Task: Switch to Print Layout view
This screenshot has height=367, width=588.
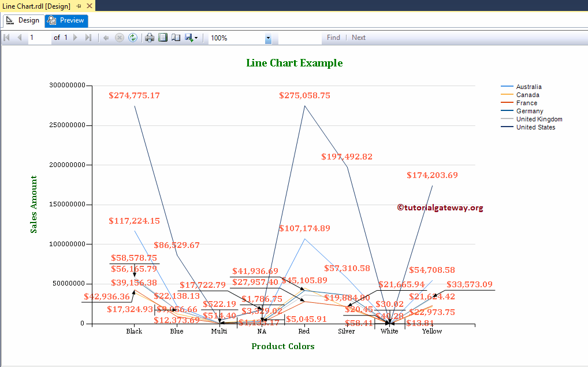Action: coord(163,38)
